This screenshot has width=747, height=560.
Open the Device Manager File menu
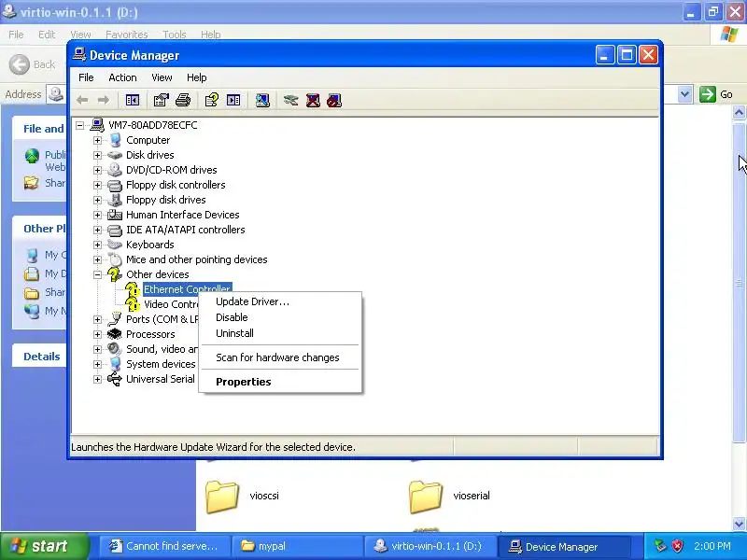click(86, 77)
